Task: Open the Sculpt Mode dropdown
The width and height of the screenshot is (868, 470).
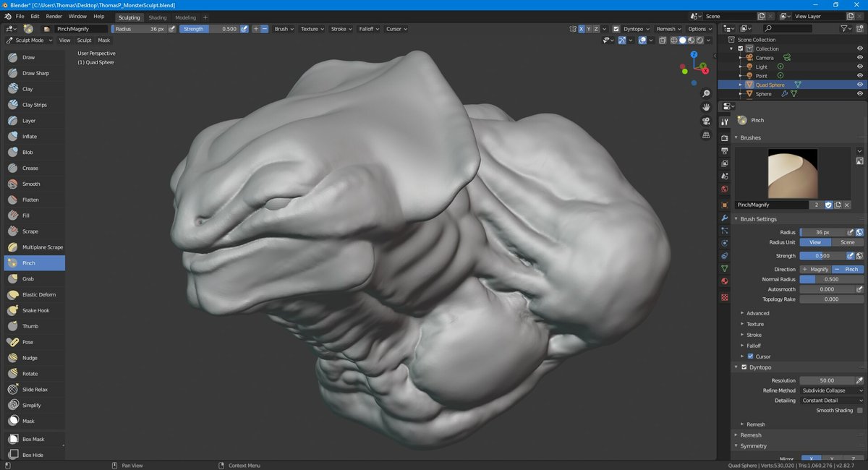Action: pyautogui.click(x=29, y=40)
